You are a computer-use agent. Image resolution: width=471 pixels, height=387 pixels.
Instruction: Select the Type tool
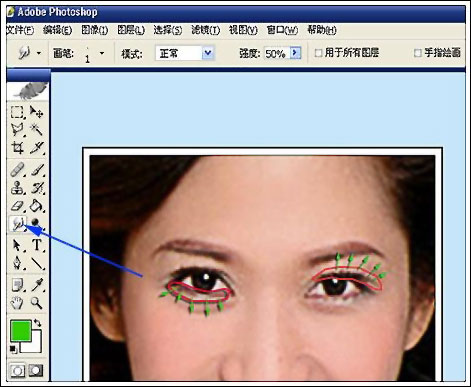37,245
